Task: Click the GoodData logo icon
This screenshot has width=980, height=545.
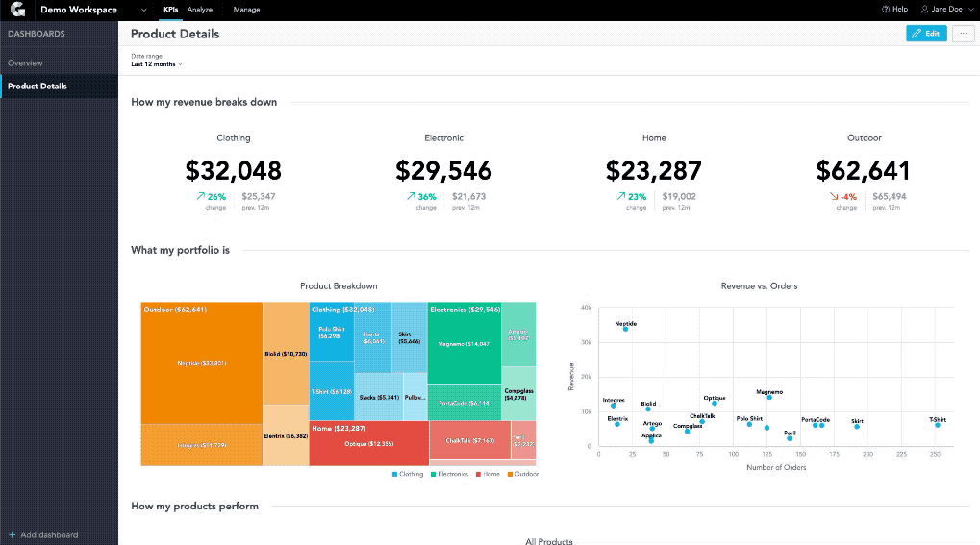Action: (x=17, y=10)
